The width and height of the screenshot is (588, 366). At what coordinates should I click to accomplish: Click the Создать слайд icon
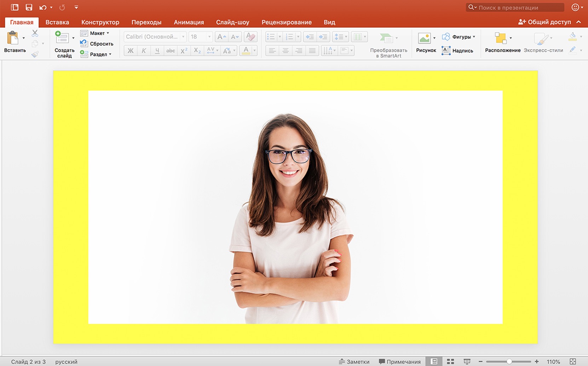(62, 38)
